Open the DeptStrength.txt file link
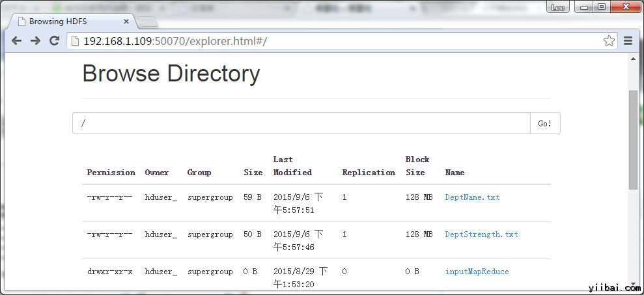 click(481, 234)
